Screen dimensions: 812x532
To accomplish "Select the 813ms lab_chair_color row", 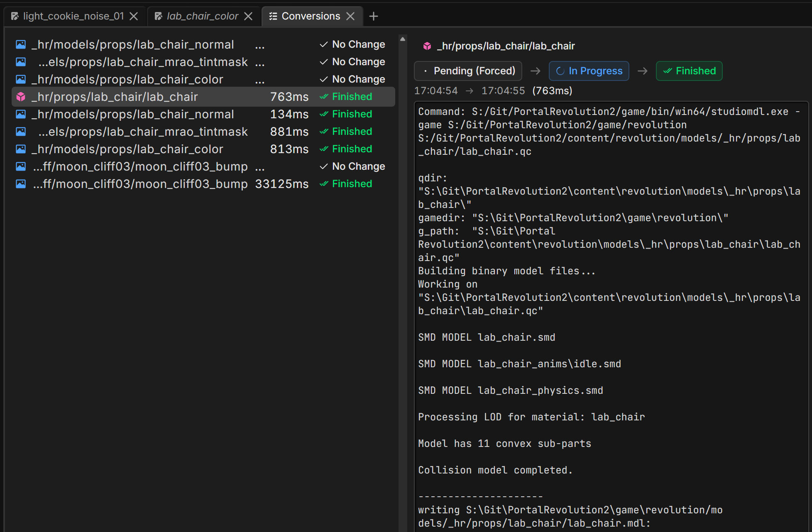I will coord(203,149).
